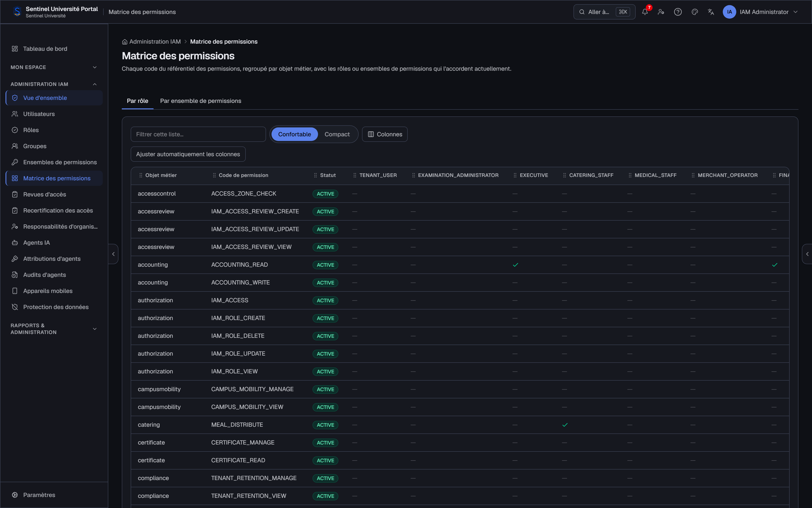Viewport: 812px width, 508px height.
Task: Click the TENANT_USER column drag handle
Action: point(355,175)
